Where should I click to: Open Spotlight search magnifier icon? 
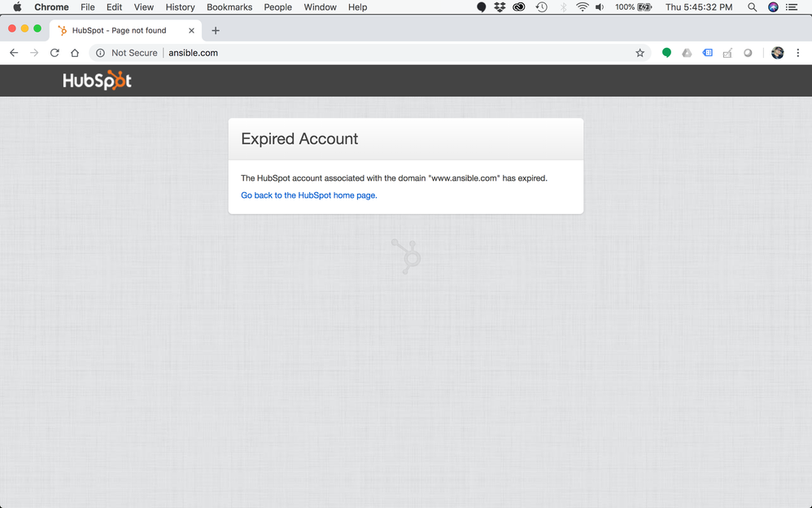pos(752,7)
